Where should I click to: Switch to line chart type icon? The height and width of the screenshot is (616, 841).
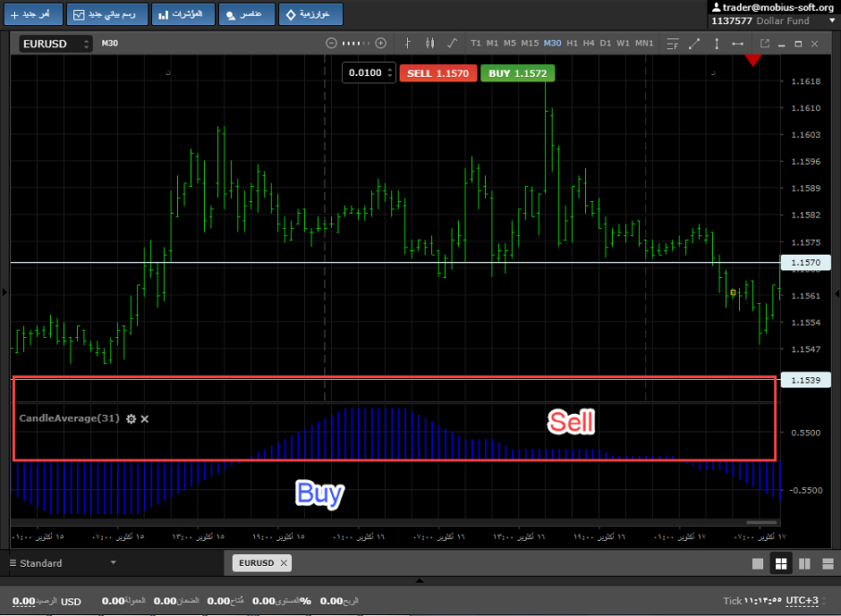[451, 43]
